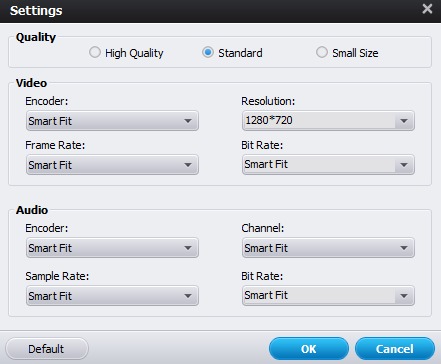Restore settings with the Default button
441x364 pixels.
click(x=47, y=349)
